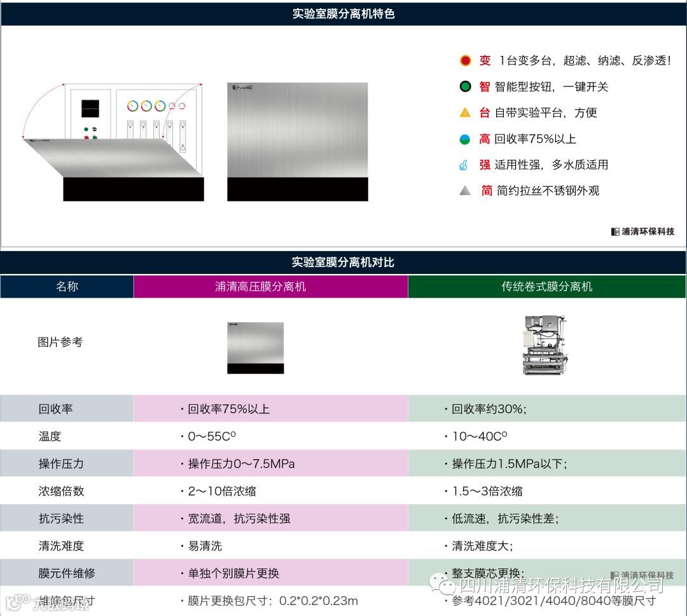687x616 pixels.
Task: Click the 回收率 row label
Action: click(55, 409)
